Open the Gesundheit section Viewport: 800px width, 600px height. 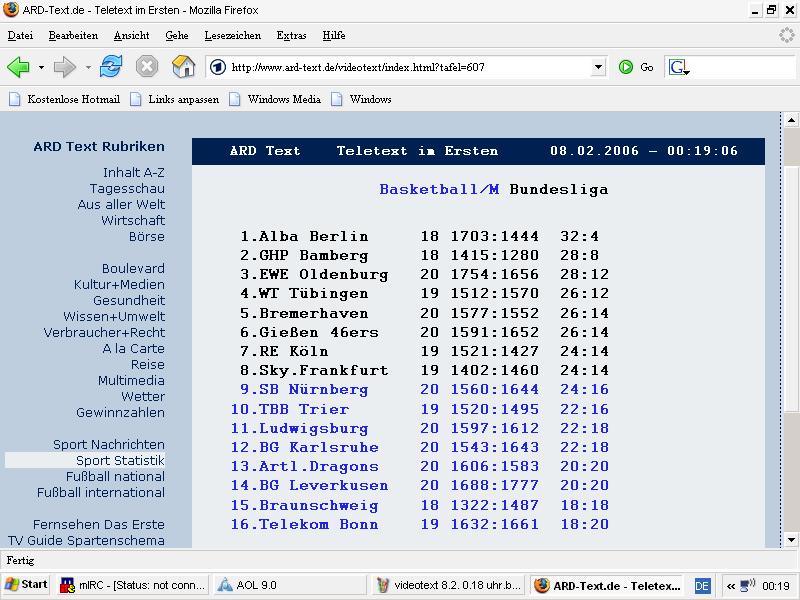[x=129, y=301]
